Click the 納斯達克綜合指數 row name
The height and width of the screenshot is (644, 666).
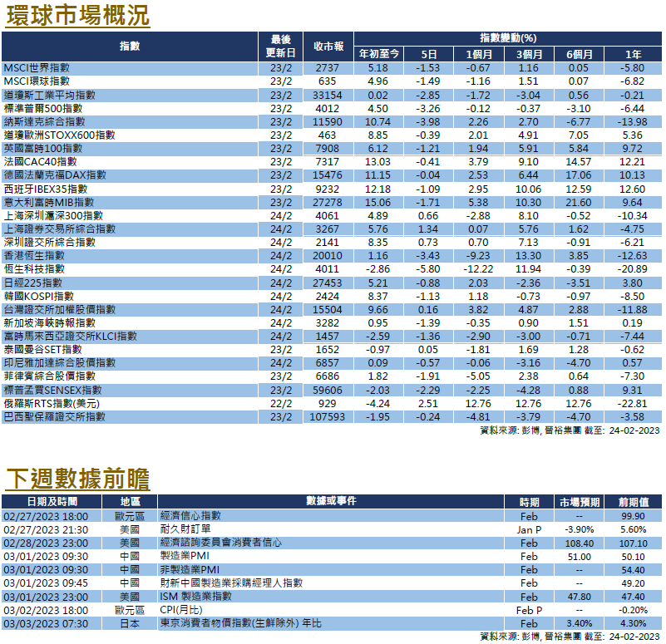pos(44,122)
